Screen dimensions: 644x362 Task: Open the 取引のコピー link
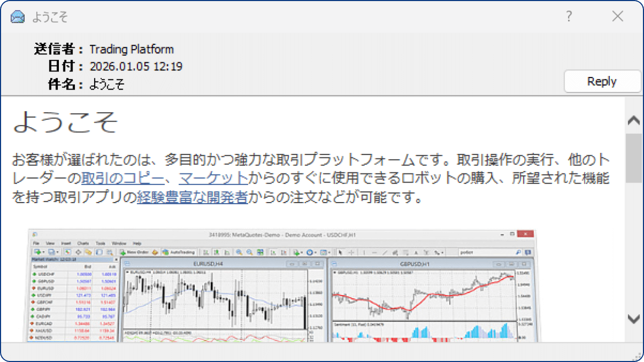point(122,177)
